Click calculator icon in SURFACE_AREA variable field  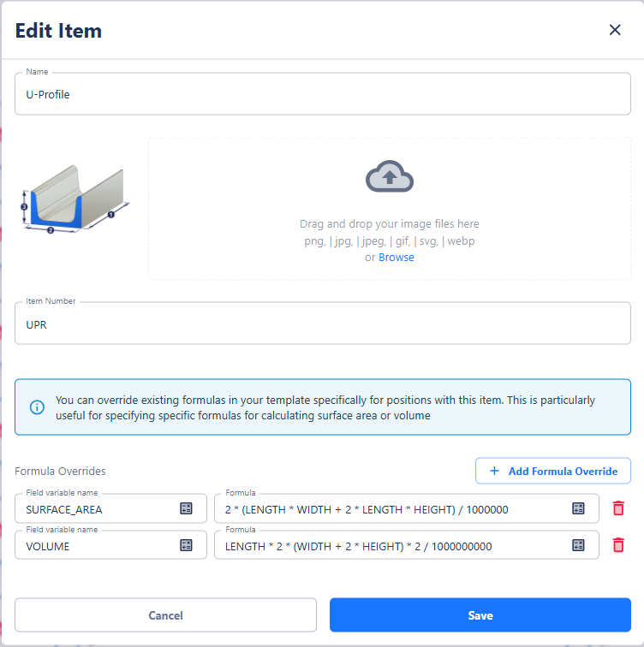[186, 508]
